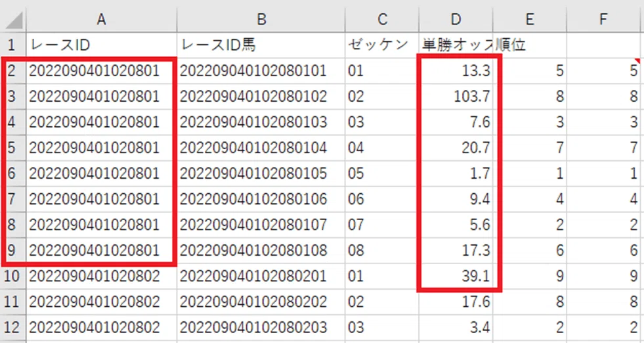Click cell A1 labeled レースID
Viewport: 644px width, 343px height.
(x=102, y=45)
